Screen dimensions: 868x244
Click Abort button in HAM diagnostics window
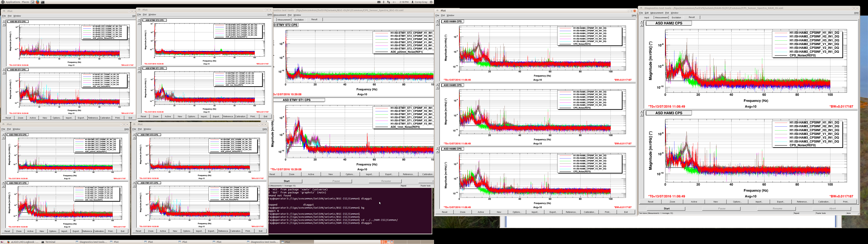click(832, 208)
